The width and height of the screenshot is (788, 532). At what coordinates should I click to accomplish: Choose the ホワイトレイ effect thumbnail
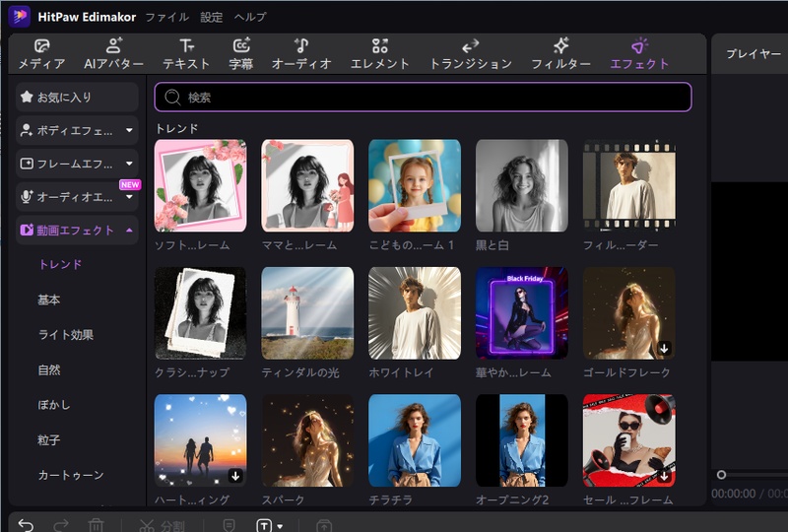click(415, 312)
